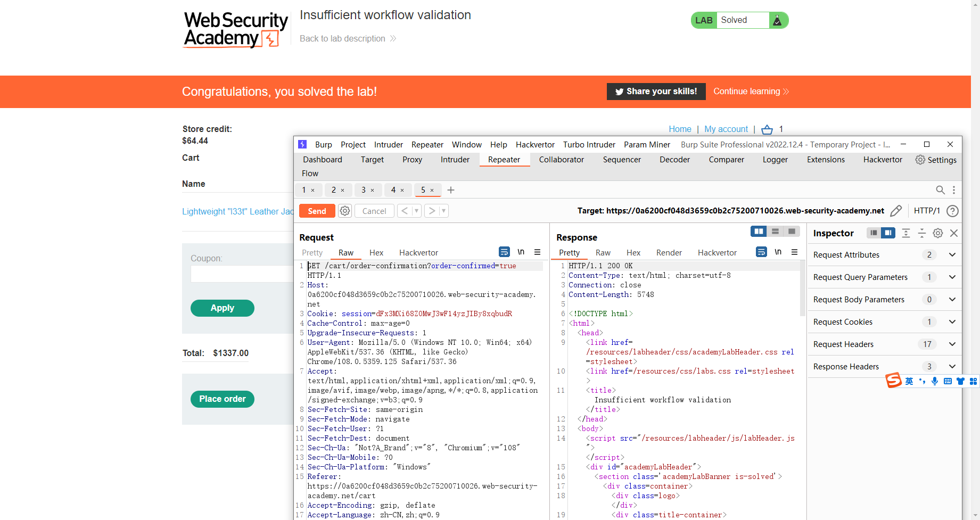This screenshot has height=520, width=980.
Task: Open Request panel hamburger menu
Action: 538,252
